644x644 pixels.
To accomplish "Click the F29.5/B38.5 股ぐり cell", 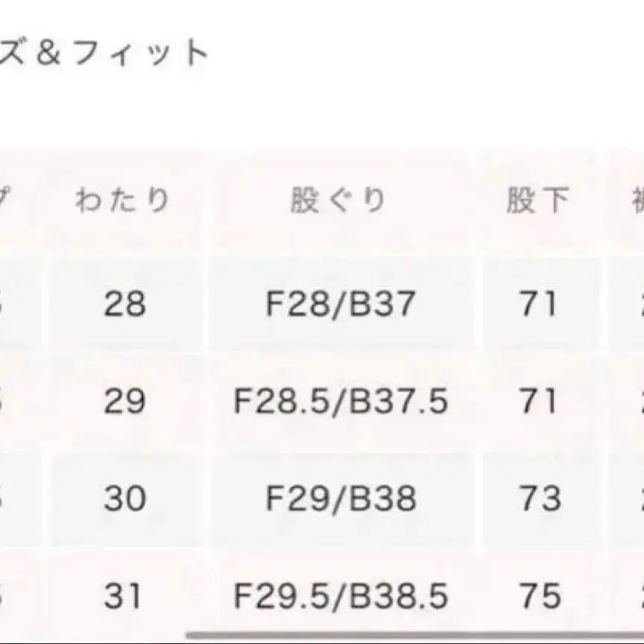I will (x=341, y=596).
